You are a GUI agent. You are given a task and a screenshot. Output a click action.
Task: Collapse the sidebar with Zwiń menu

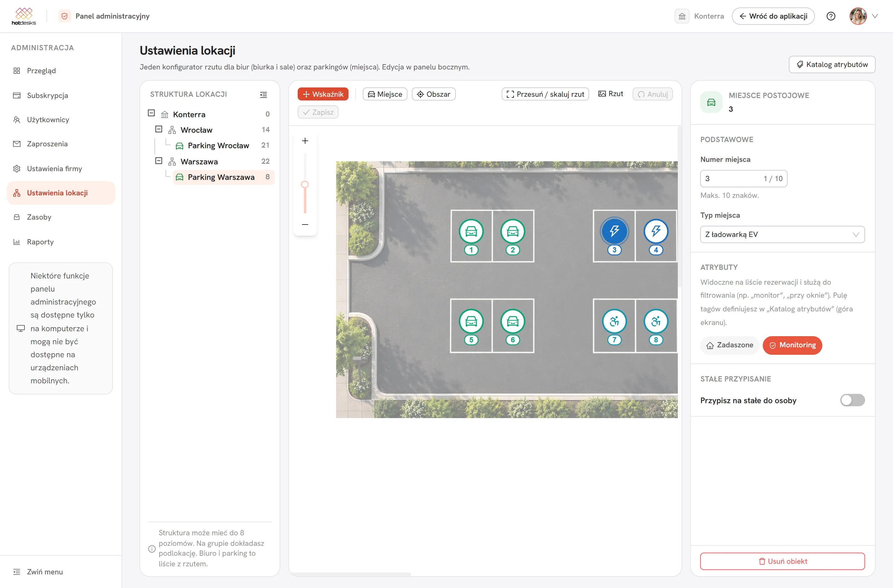click(38, 572)
